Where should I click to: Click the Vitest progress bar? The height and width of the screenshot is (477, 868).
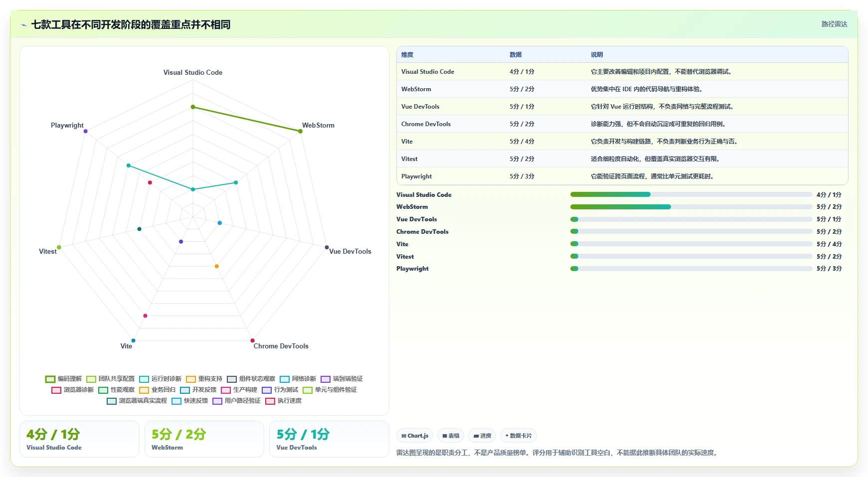[x=692, y=256]
